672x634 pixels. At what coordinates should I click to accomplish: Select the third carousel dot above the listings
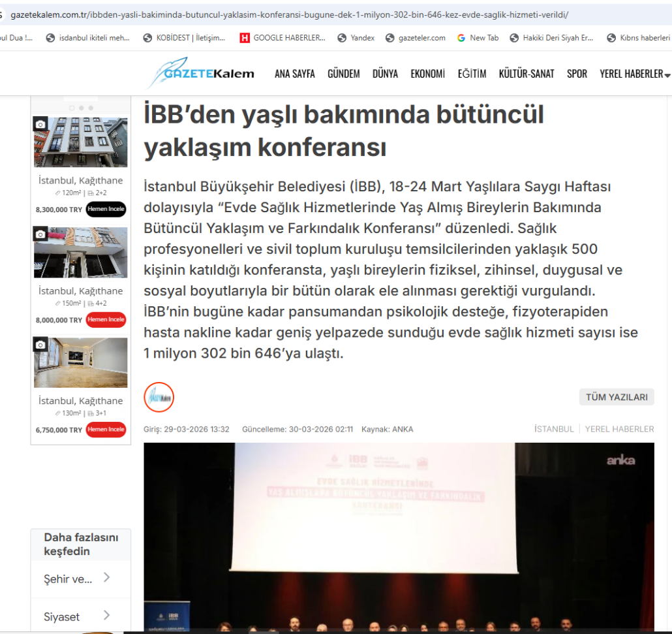[91, 108]
